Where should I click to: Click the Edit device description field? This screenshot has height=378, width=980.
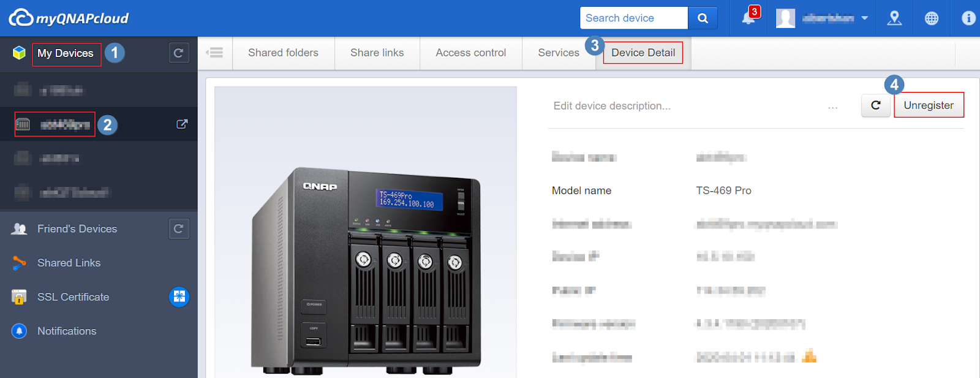(686, 106)
